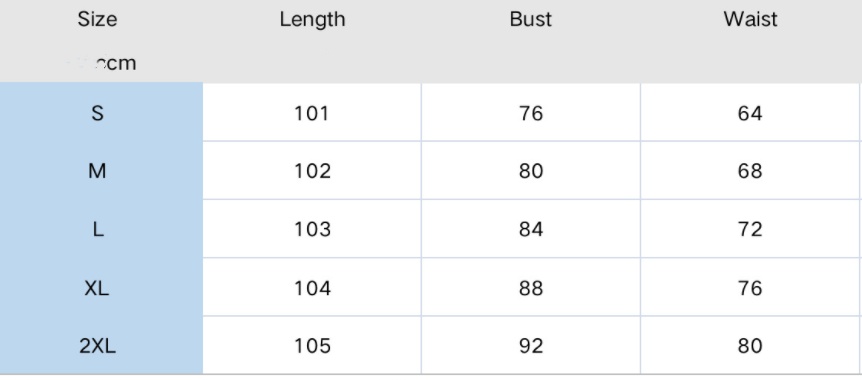Select the M size row label
The height and width of the screenshot is (380, 862).
[x=97, y=172]
